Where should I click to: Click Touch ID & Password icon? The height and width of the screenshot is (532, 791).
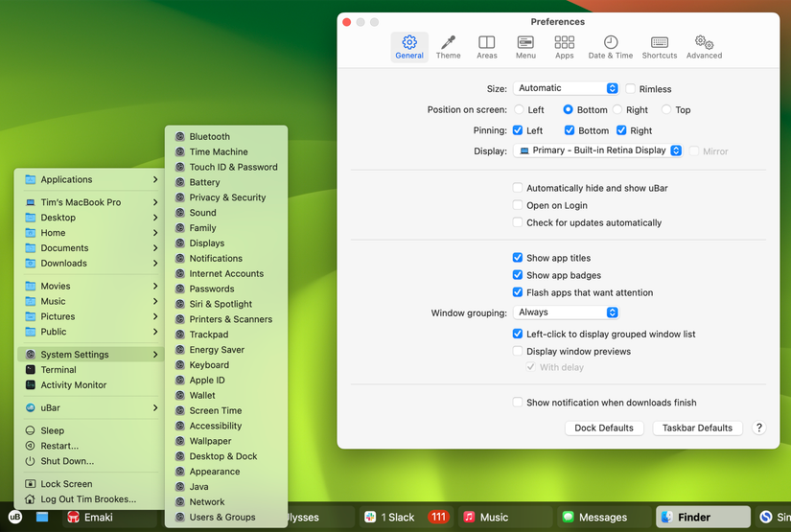pos(179,167)
